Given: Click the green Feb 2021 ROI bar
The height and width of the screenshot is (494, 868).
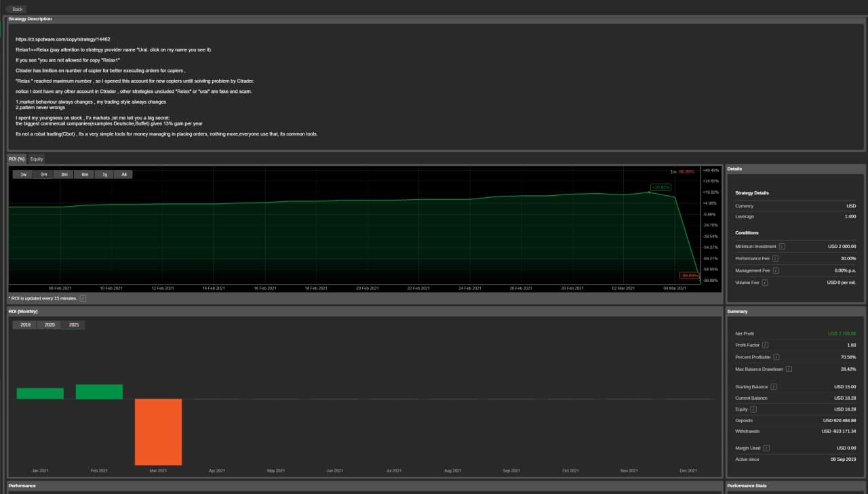Looking at the screenshot, I should click(x=99, y=392).
